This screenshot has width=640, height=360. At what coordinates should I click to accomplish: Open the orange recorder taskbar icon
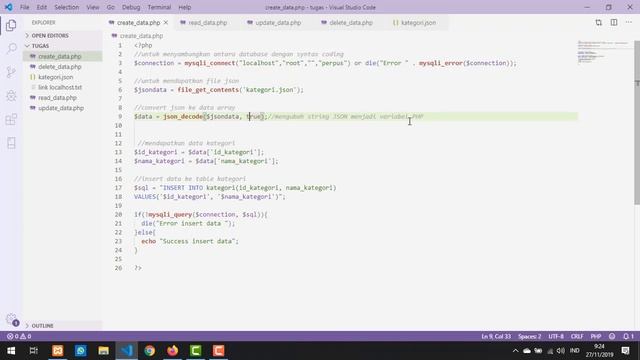point(218,351)
